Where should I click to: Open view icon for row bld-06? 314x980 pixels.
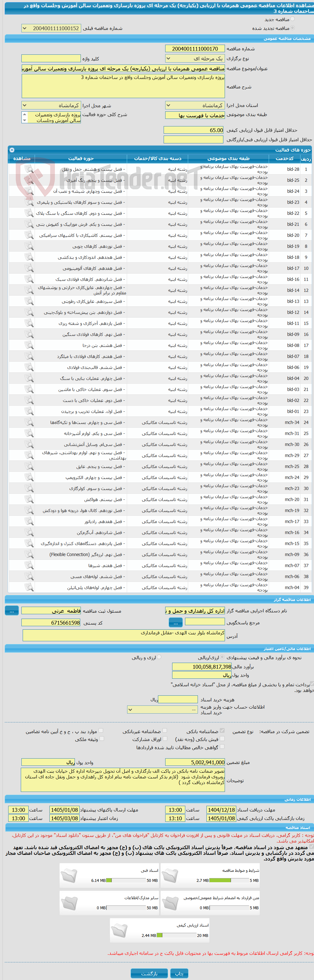[29, 367]
